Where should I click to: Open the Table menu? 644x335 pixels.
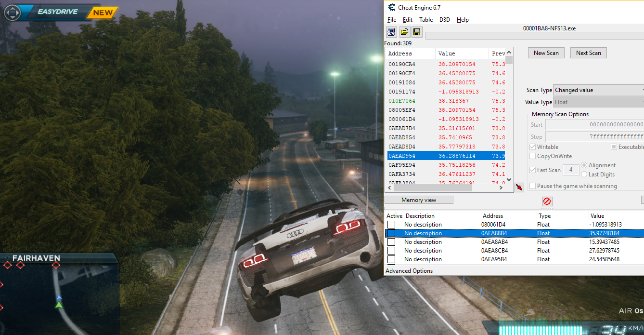(426, 20)
